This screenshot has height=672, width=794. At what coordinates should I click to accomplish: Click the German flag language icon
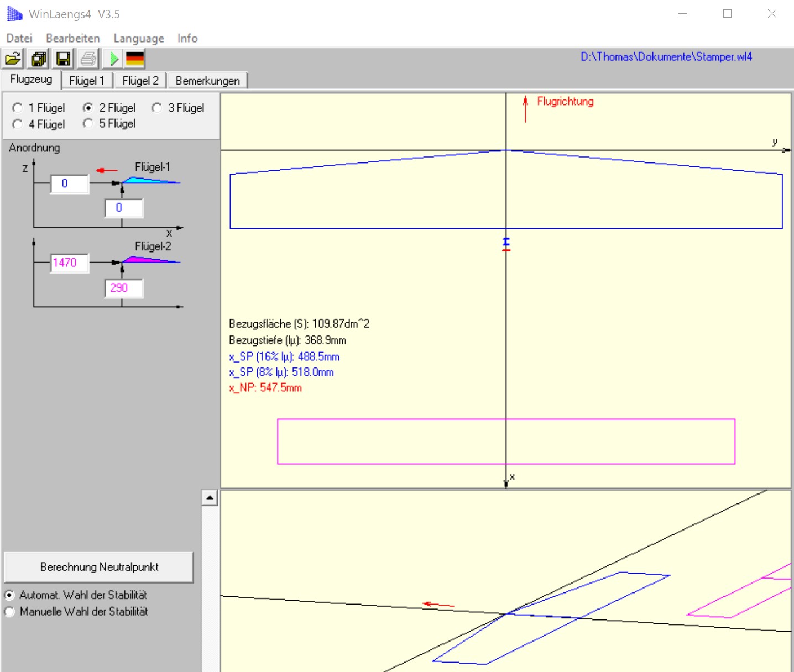(135, 59)
